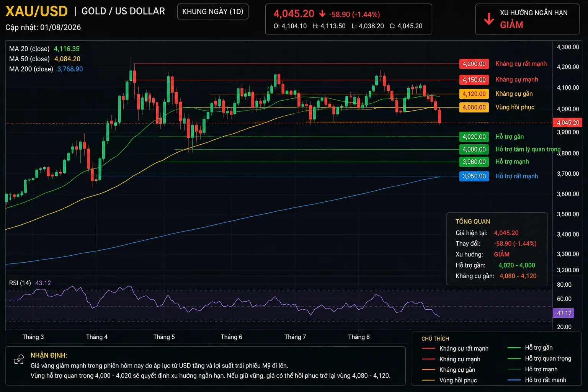The image size is (588, 392).
Task: Click the RSI (14) indicator label
Action: pyautogui.click(x=20, y=283)
